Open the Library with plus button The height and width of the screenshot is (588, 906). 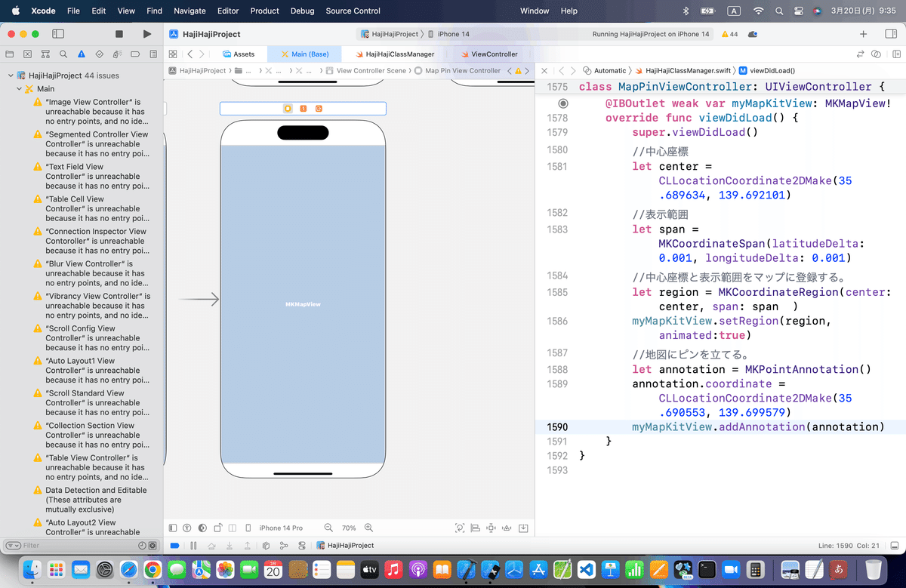click(x=863, y=34)
